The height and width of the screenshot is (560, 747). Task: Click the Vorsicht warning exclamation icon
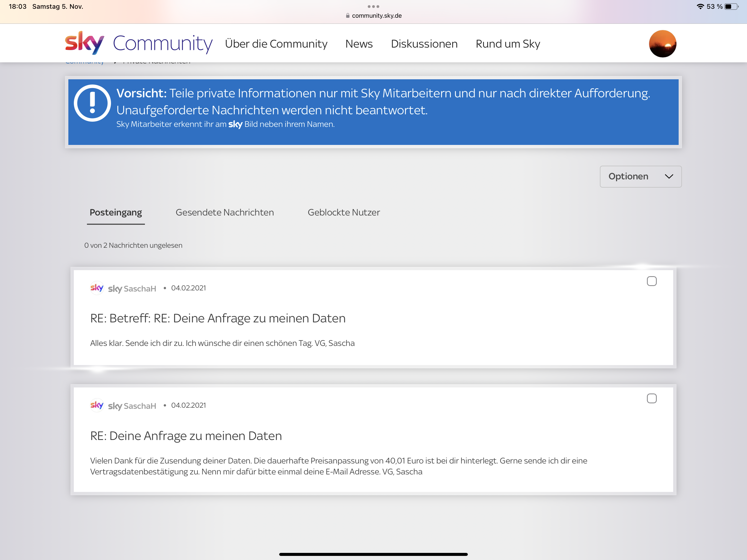point(92,103)
